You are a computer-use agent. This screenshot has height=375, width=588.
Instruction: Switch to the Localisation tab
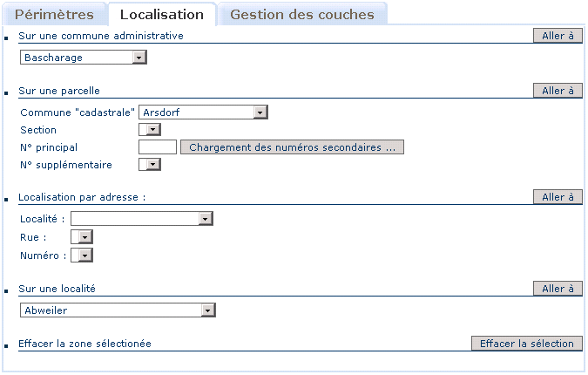click(x=162, y=15)
